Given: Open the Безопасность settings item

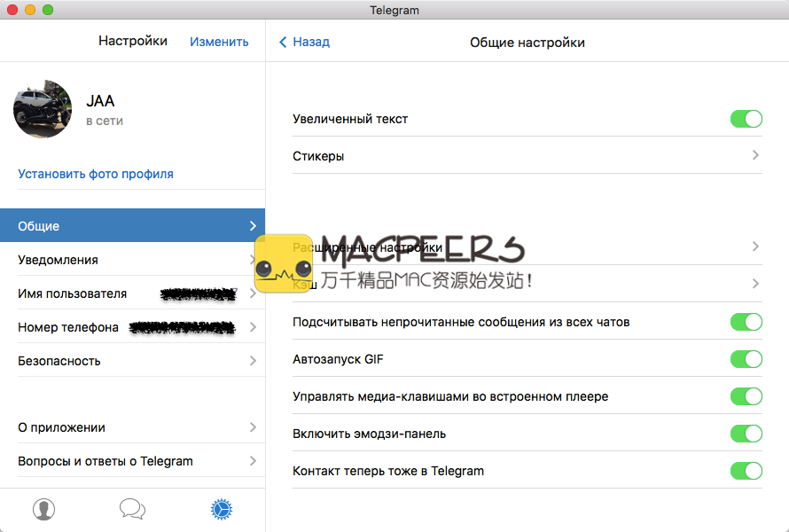Looking at the screenshot, I should [x=132, y=361].
